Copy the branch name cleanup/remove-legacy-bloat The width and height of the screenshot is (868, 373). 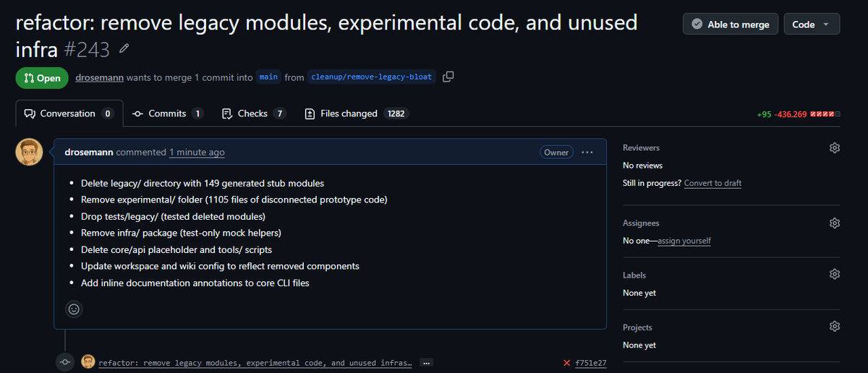tap(448, 77)
